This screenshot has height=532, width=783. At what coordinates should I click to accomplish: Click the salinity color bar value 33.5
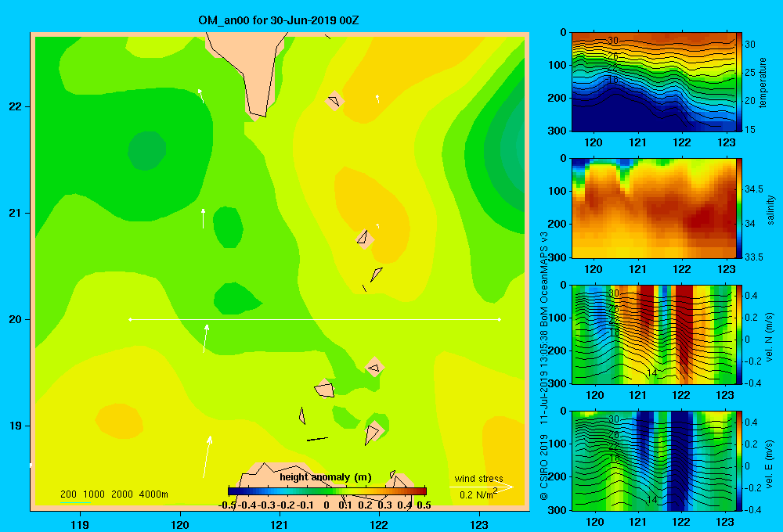753,257
